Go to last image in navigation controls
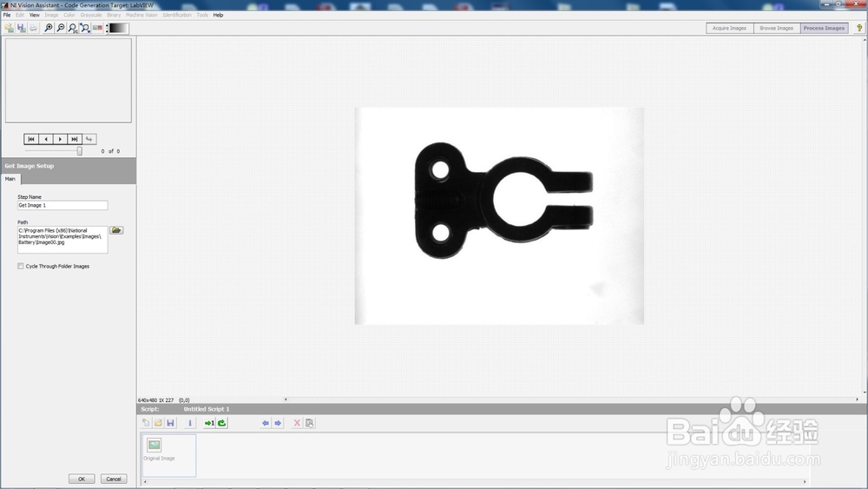Viewport: 868px width, 489px height. tap(75, 139)
